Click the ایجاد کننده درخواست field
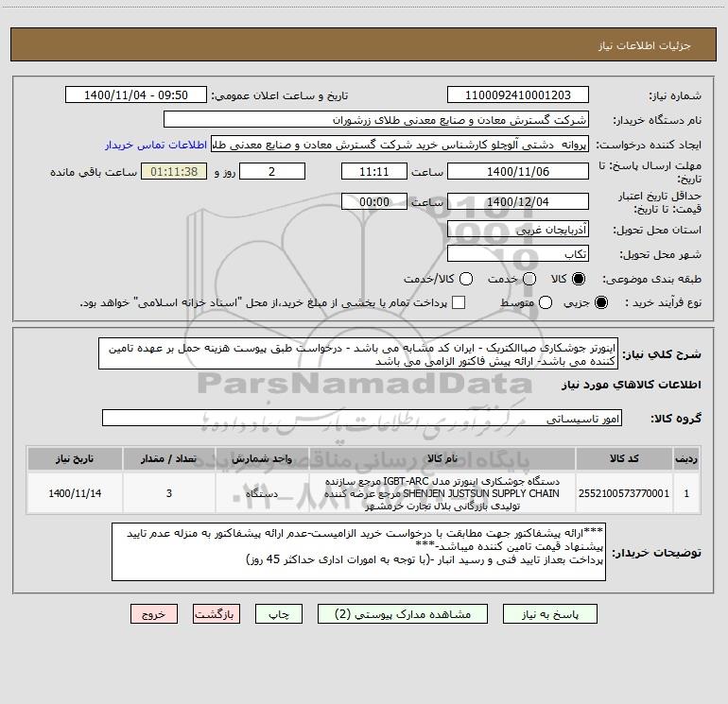Image resolution: width=728 pixels, height=704 pixels. coord(400,145)
